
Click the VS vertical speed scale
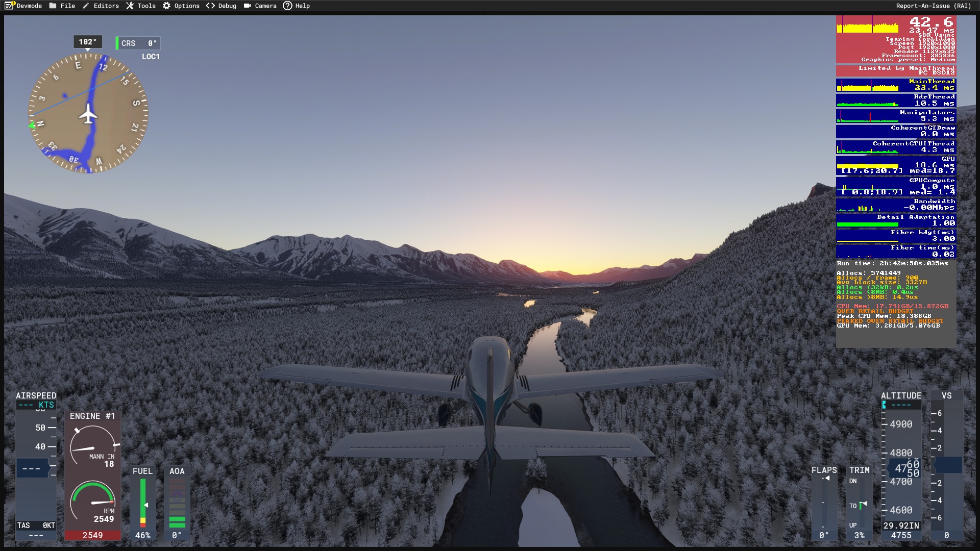click(947, 465)
